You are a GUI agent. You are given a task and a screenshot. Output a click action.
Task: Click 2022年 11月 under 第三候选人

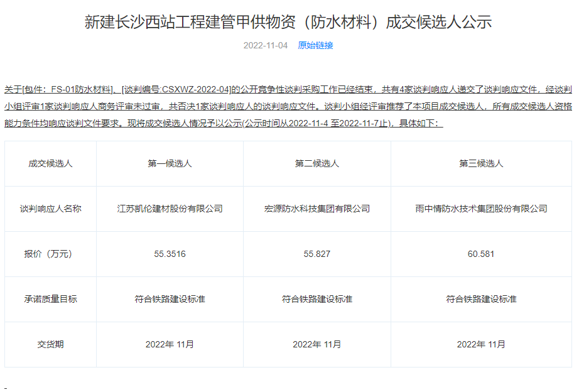(x=481, y=345)
